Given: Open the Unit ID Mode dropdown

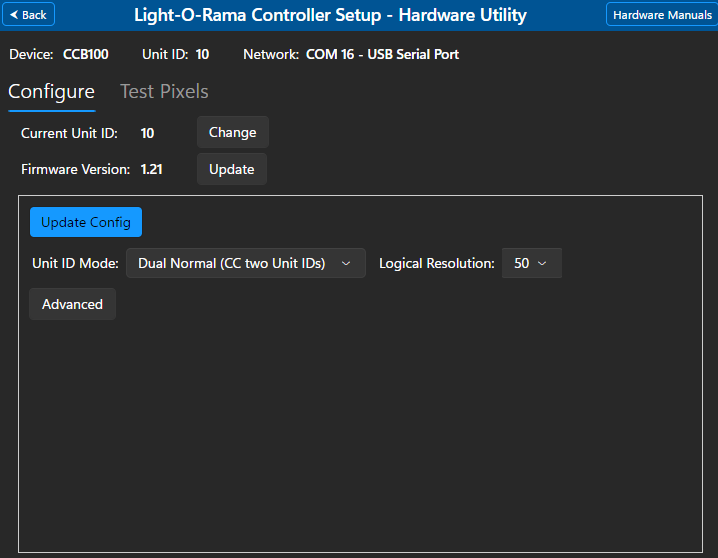Looking at the screenshot, I should pos(245,264).
